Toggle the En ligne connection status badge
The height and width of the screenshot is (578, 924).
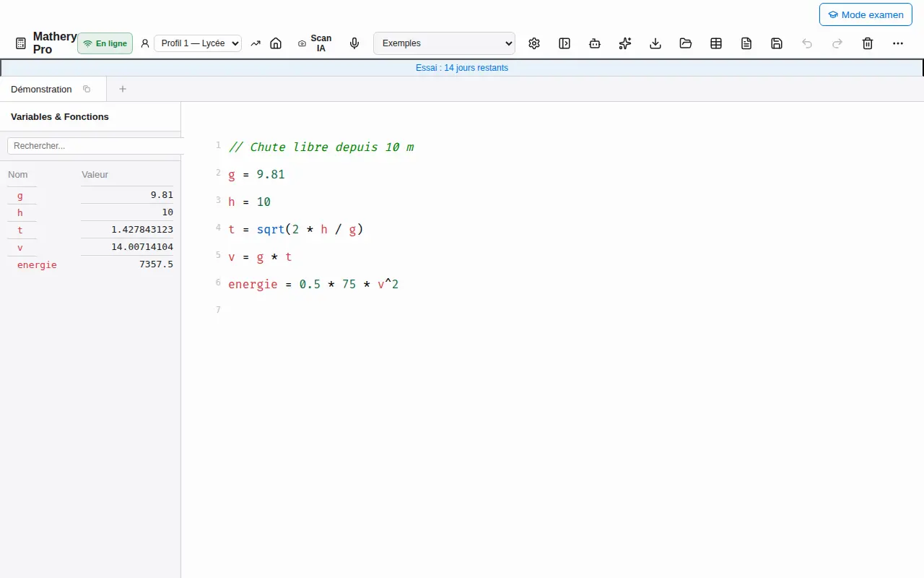(x=105, y=43)
